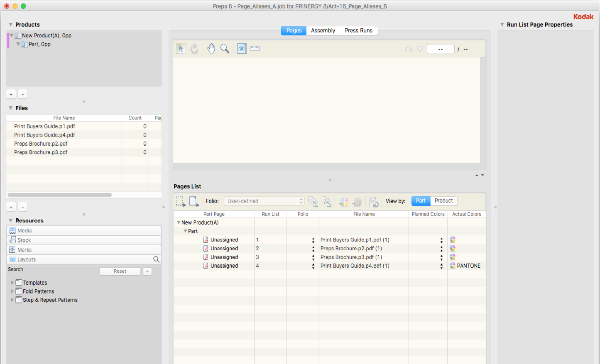The height and width of the screenshot is (364, 600).
Task: Add a file with Files plus button
Action: [11, 207]
